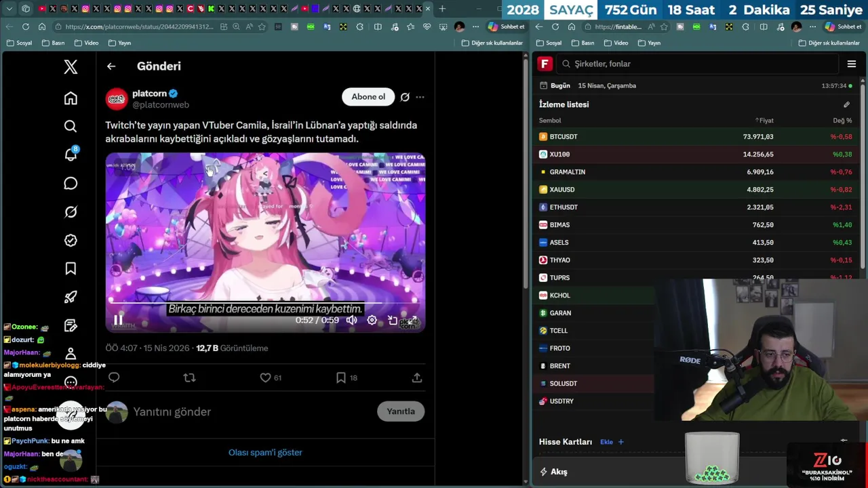
Task: Open the Fintables logo home
Action: 545,64
